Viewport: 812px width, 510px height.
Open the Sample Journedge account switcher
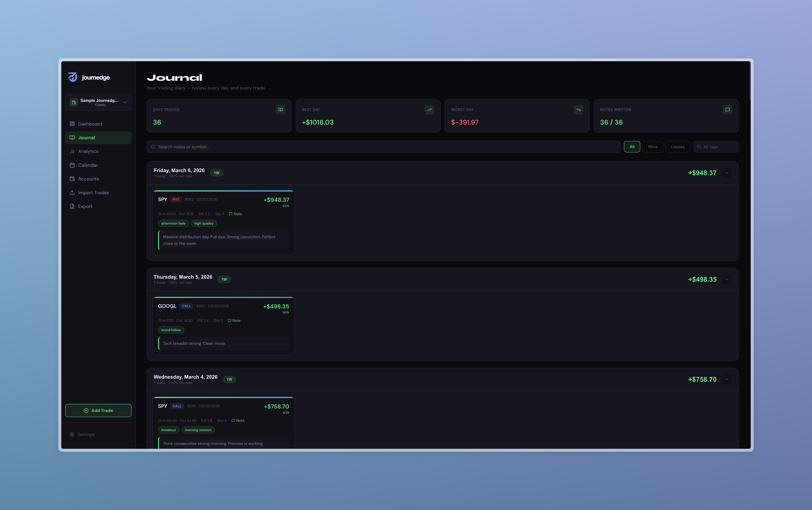(x=98, y=102)
